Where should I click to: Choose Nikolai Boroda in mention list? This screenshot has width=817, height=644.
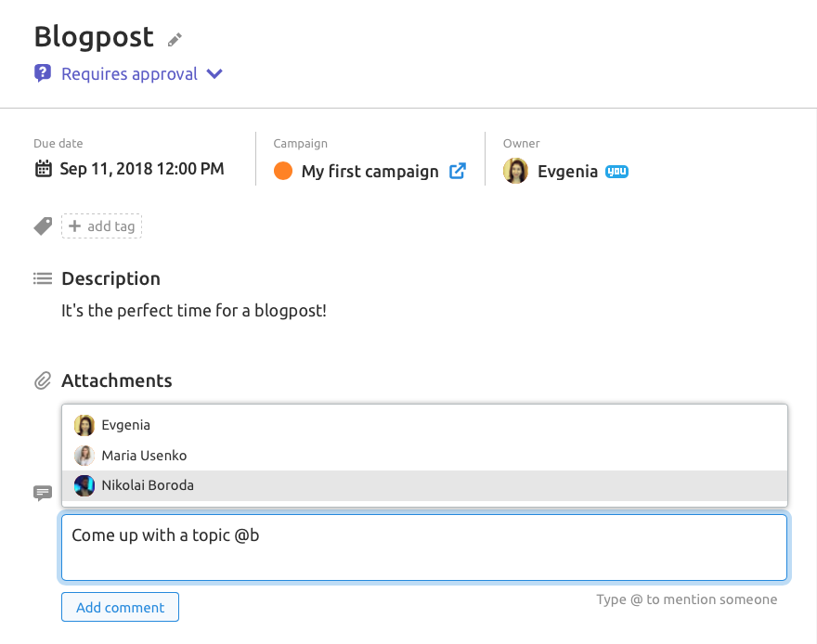(424, 485)
